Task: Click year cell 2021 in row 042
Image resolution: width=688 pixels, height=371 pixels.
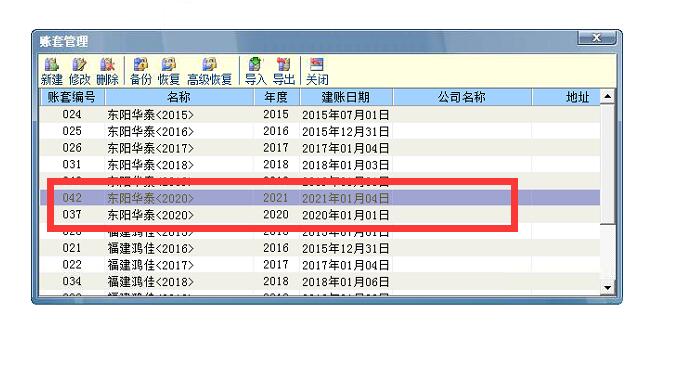Action: point(276,198)
